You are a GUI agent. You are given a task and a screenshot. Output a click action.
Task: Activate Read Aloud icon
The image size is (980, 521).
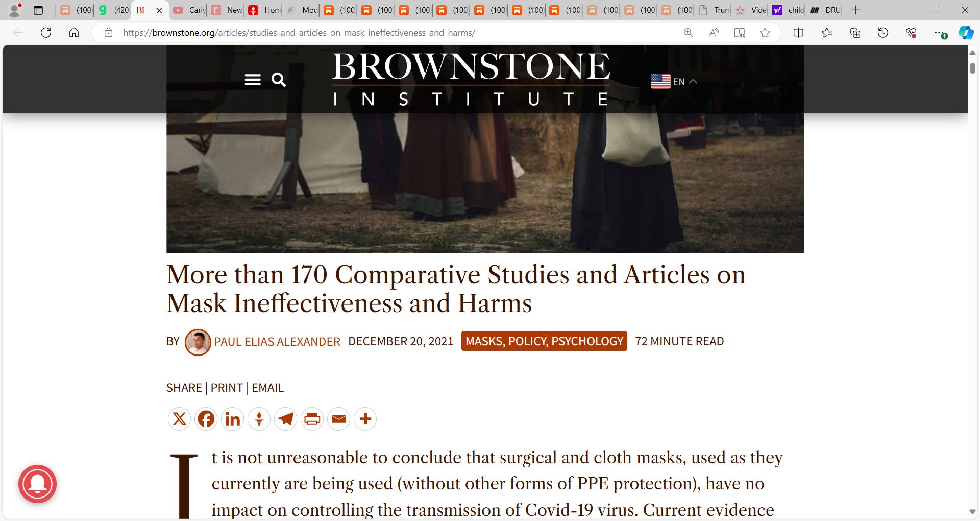(714, 33)
